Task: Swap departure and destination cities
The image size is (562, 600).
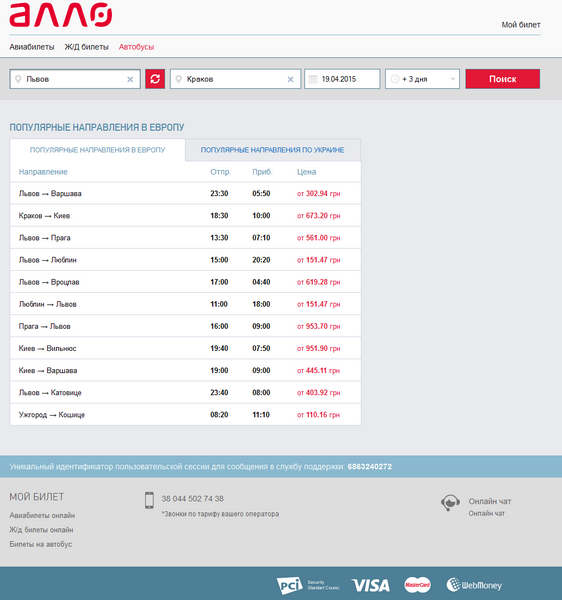Action: [x=155, y=79]
